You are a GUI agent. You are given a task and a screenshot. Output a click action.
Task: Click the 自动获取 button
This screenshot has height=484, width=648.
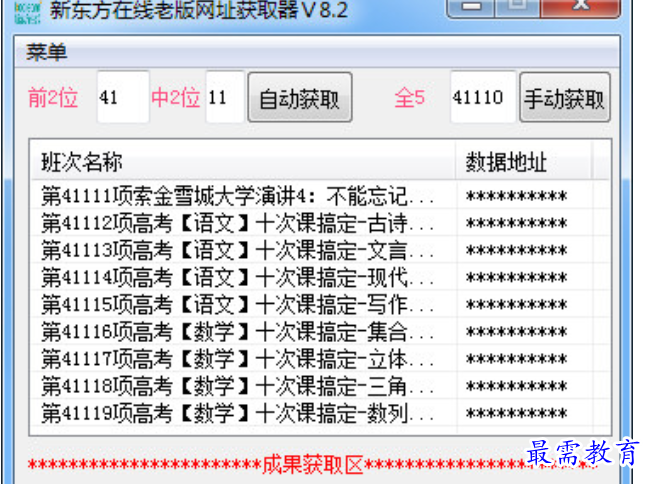[300, 98]
